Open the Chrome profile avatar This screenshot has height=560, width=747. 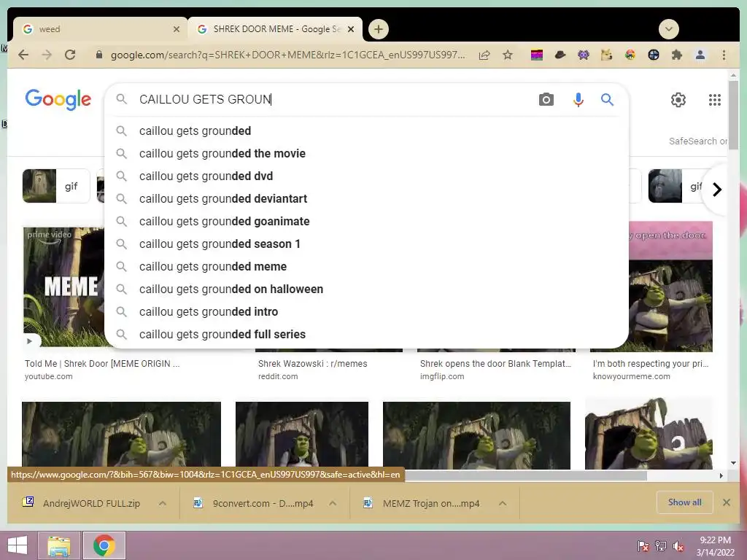point(700,55)
